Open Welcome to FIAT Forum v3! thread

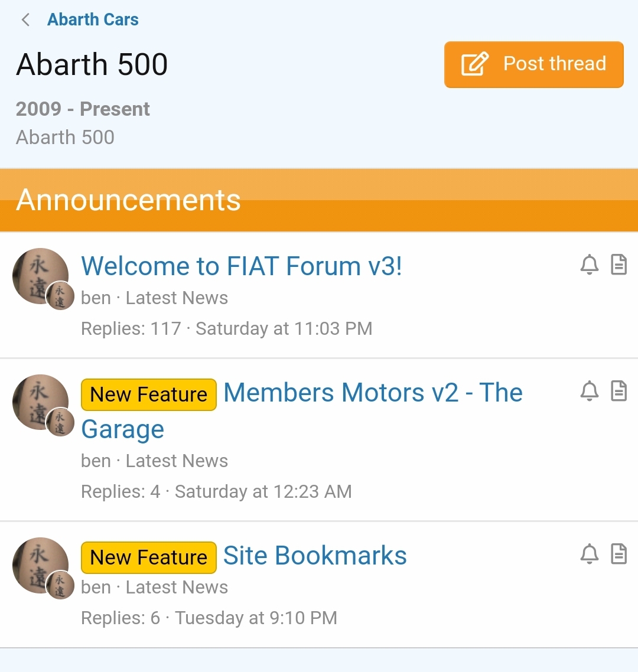coord(242,266)
